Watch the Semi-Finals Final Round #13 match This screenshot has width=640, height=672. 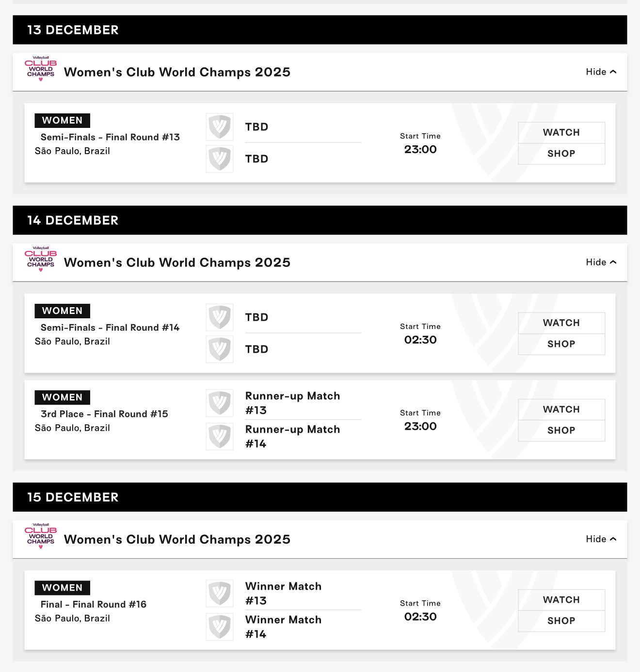[561, 133]
